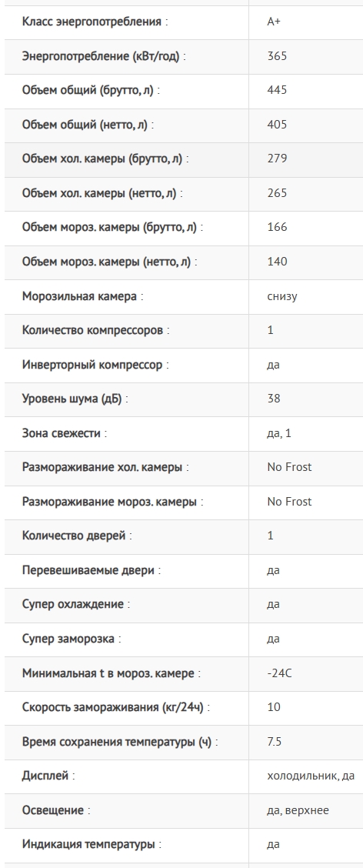Click the холодильник, да display value
The image size is (363, 868).
tap(311, 776)
